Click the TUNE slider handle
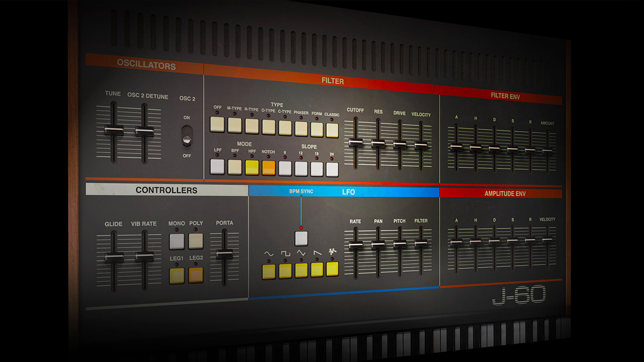The image size is (644, 362). point(113,129)
